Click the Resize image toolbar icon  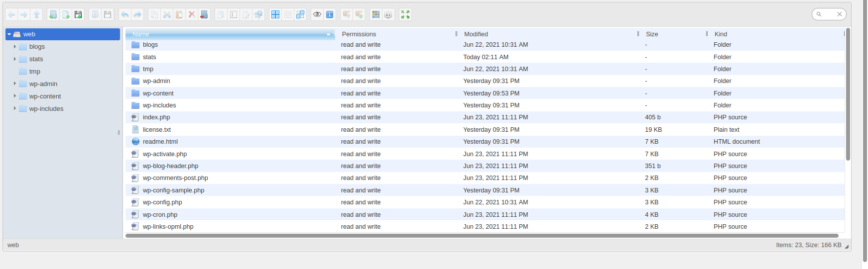(x=258, y=14)
